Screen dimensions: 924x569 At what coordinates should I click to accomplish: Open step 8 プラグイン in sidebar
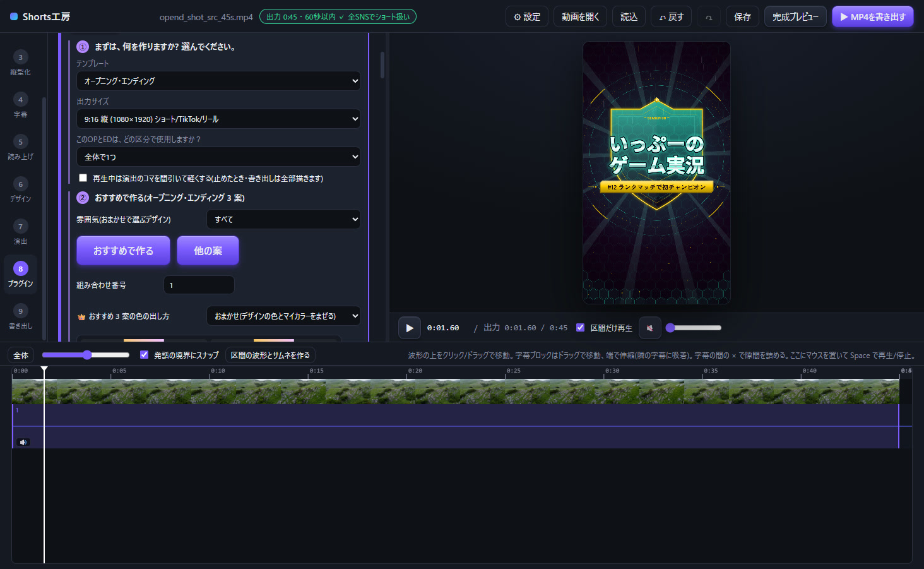pyautogui.click(x=20, y=275)
